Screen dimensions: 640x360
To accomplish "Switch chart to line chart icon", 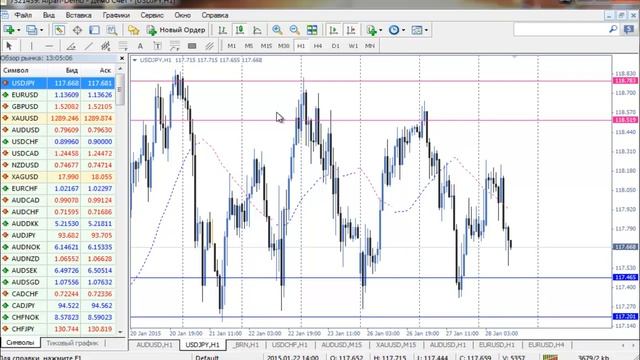I will pyautogui.click(x=257, y=30).
